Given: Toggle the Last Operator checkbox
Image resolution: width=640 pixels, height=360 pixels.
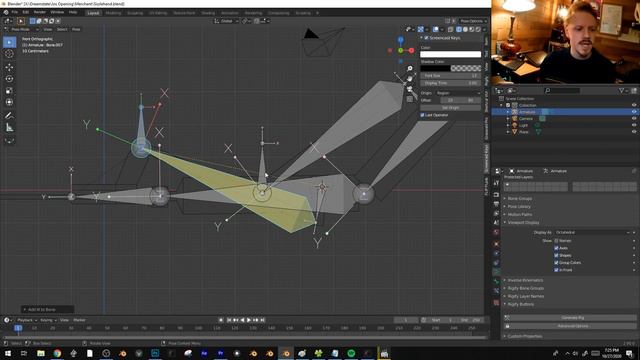Looking at the screenshot, I should [x=422, y=115].
